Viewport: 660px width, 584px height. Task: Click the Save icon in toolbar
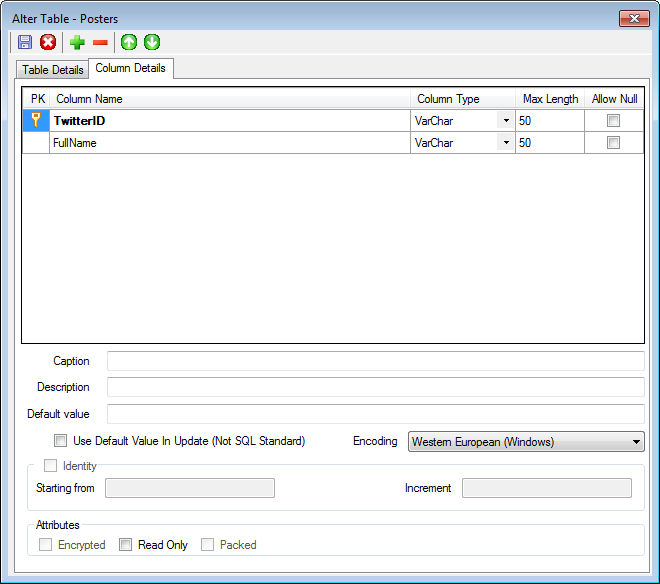pos(25,42)
